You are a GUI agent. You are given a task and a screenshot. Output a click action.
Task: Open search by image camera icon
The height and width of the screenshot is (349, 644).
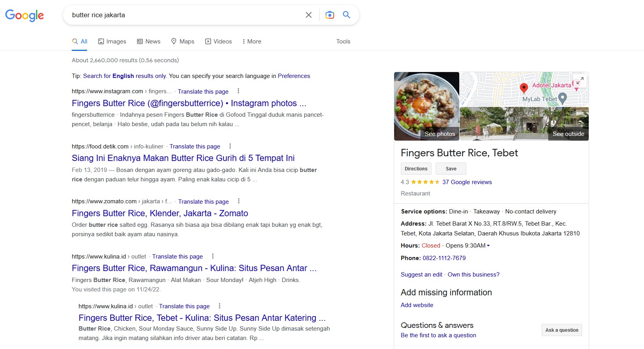click(330, 15)
